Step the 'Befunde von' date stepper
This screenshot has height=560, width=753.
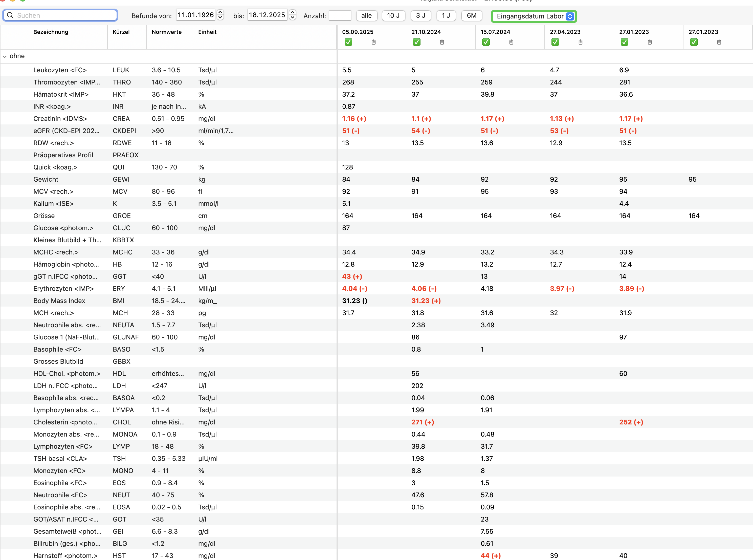pos(220,15)
